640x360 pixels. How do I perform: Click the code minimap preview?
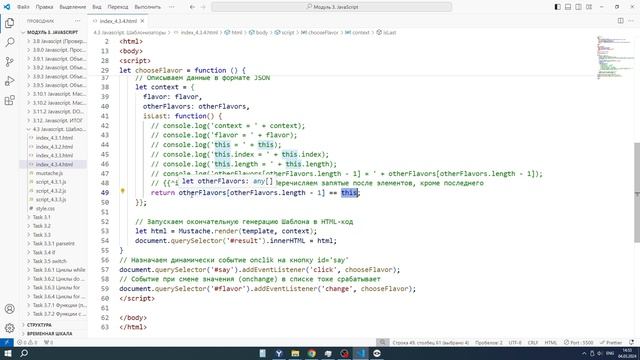[x=615, y=57]
